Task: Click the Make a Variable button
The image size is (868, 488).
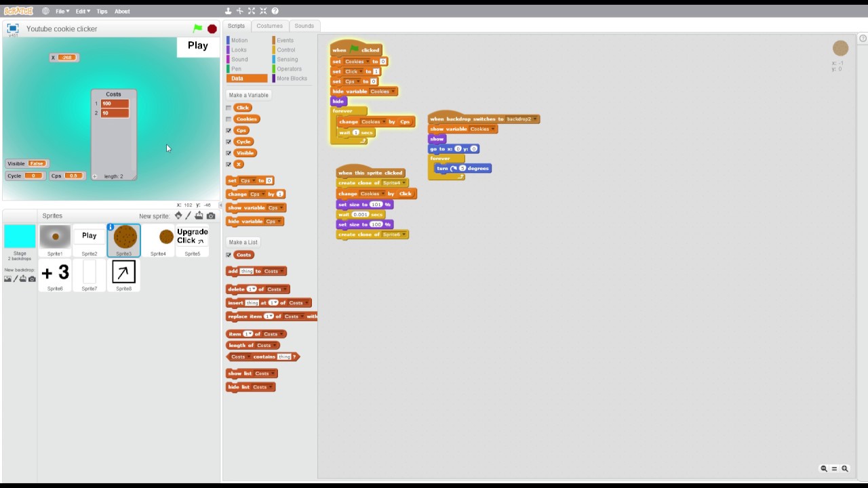Action: click(248, 95)
